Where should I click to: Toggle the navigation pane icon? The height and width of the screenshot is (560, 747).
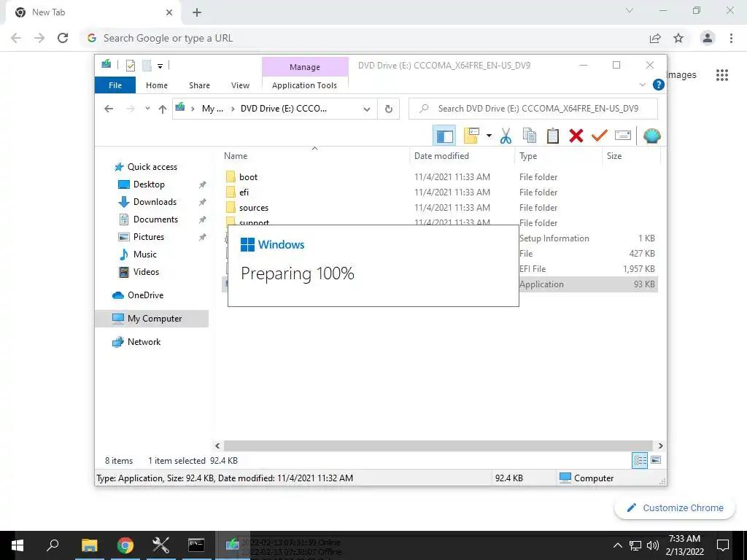[444, 136]
